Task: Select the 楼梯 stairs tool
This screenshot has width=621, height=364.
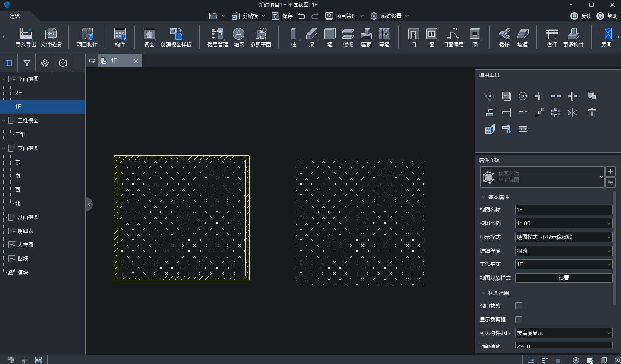Action: pos(504,37)
